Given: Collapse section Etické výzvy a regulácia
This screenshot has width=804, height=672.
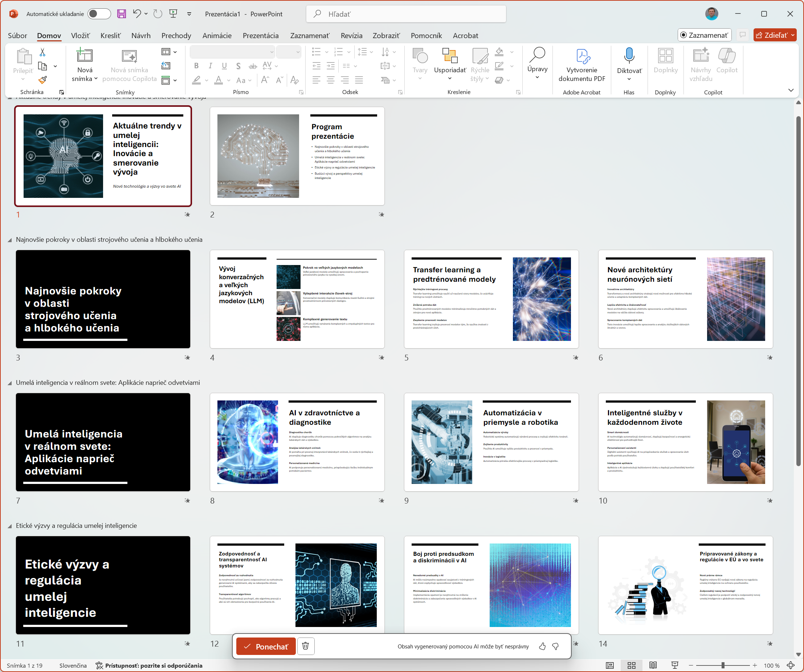Looking at the screenshot, I should pos(9,526).
